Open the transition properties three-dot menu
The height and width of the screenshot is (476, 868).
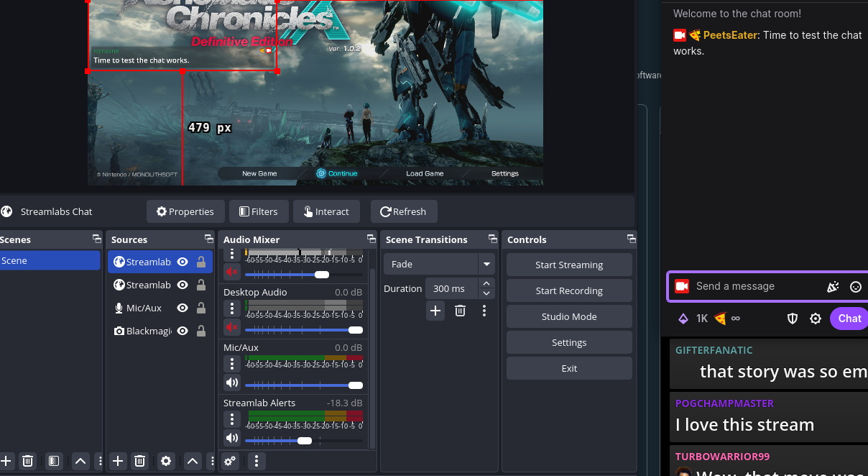coord(484,311)
